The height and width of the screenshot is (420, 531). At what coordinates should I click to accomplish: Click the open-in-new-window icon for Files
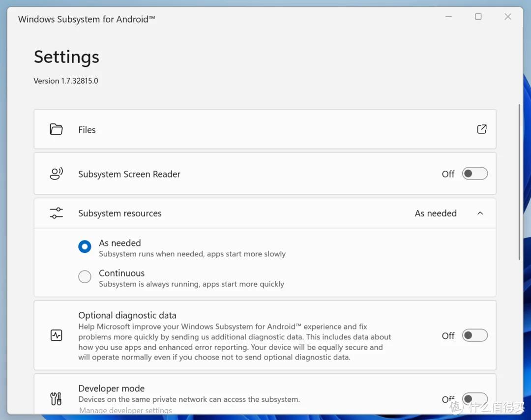[481, 129]
